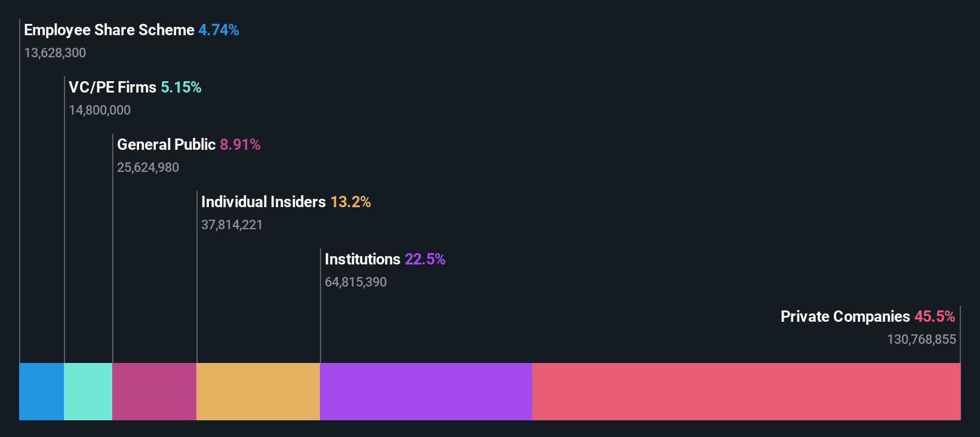Screen dimensions: 980x437
Task: Select the Individual Insiders label text
Action: 263,202
